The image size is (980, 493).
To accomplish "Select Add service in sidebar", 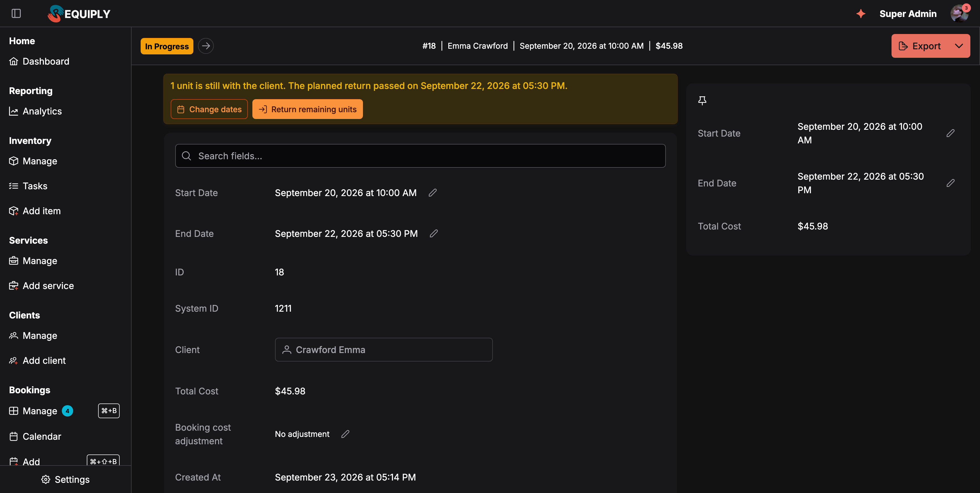I will [41, 286].
